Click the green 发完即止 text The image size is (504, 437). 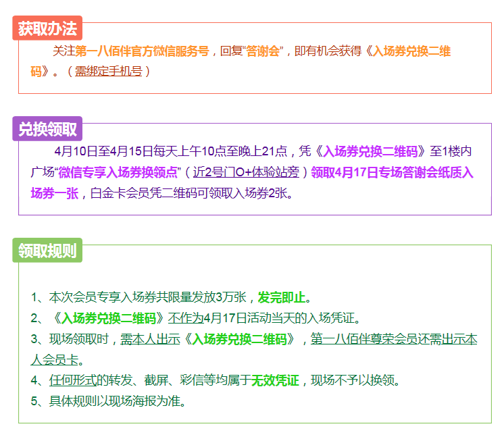tap(282, 297)
